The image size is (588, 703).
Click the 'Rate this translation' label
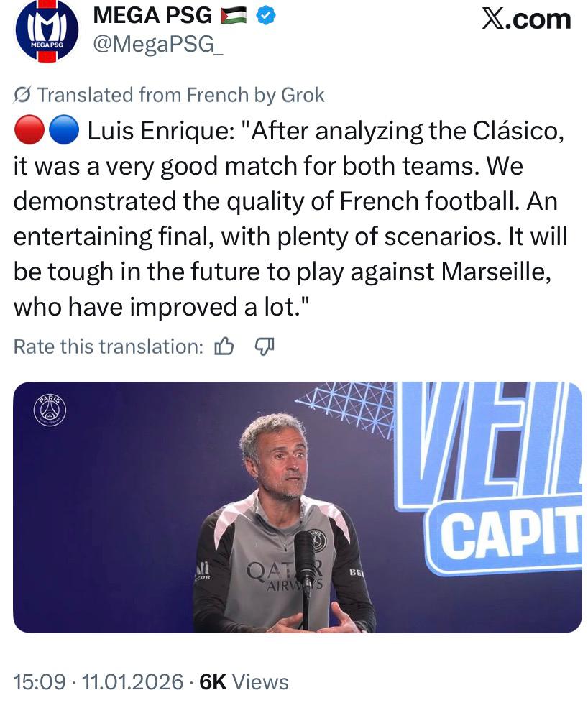pos(108,347)
